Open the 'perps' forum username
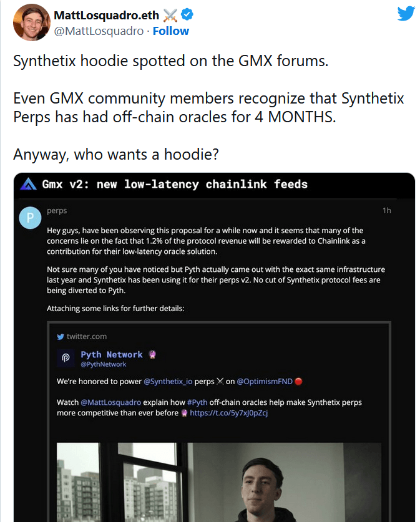The height and width of the screenshot is (522, 420). point(57,211)
